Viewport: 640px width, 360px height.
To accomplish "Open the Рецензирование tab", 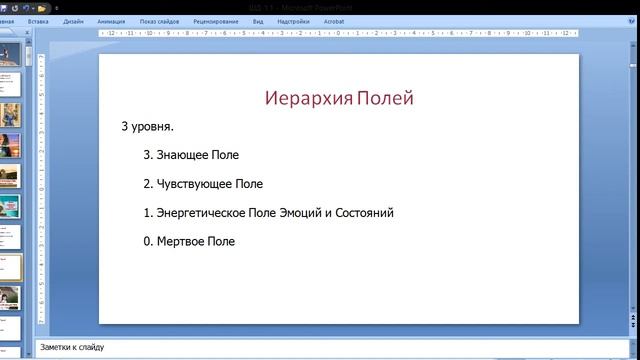I will (x=216, y=22).
